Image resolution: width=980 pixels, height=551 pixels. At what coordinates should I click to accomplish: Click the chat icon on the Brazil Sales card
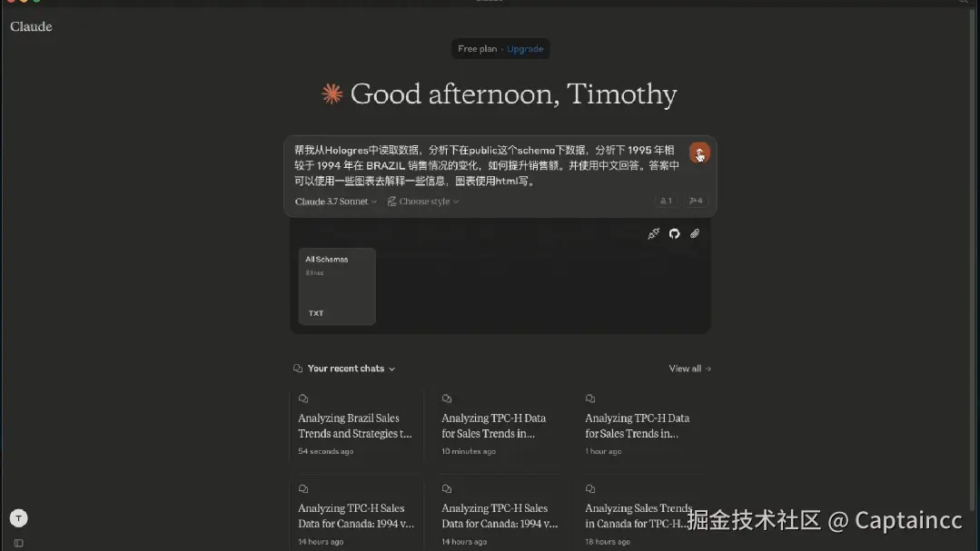(x=303, y=398)
